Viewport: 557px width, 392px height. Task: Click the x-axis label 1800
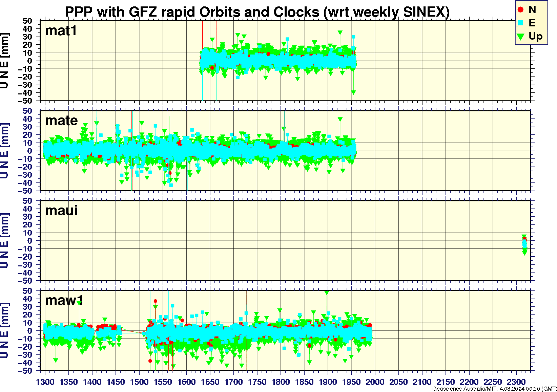(x=281, y=382)
